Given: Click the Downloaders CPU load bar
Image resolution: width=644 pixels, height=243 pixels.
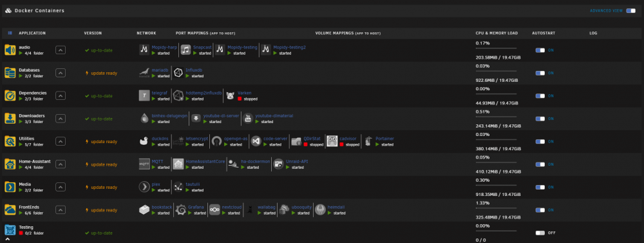Looking at the screenshot, I should click(x=496, y=117).
